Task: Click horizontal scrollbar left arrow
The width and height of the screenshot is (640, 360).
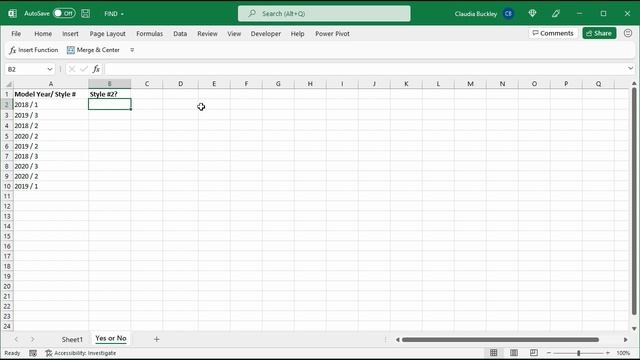Action: pyautogui.click(x=398, y=340)
